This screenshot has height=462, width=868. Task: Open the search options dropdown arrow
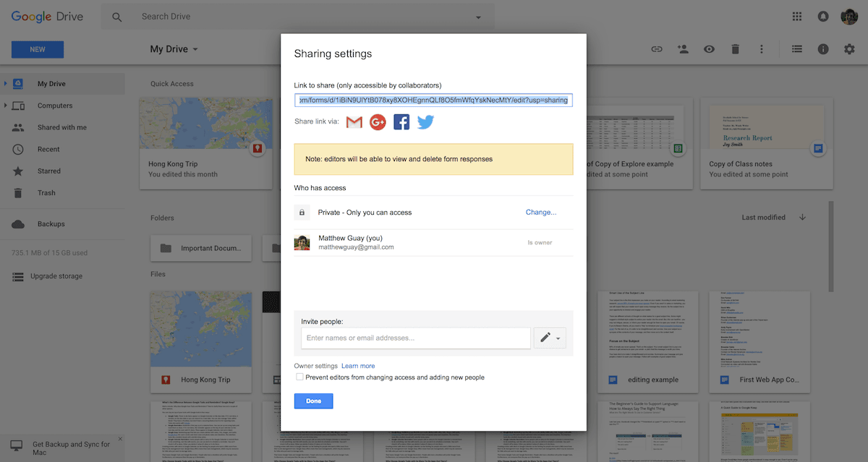(x=478, y=17)
